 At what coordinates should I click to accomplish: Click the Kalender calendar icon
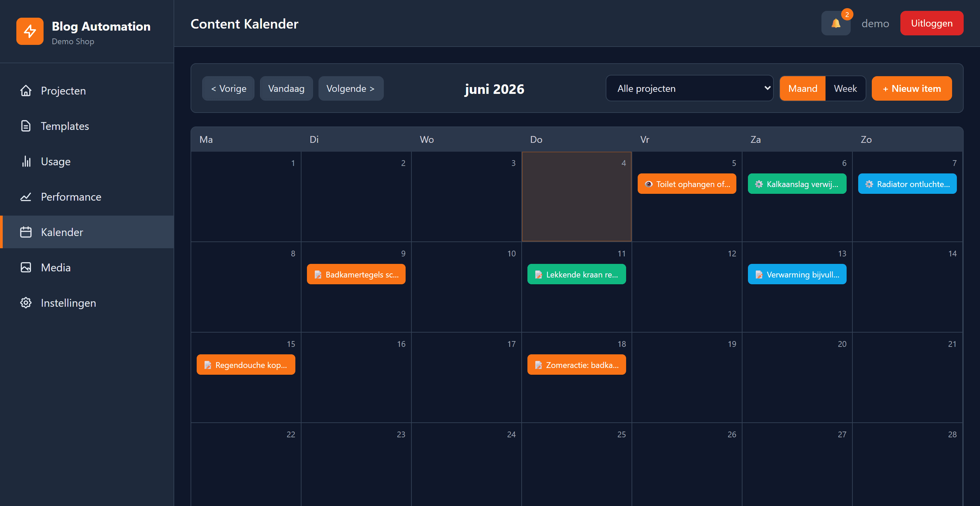tap(26, 232)
